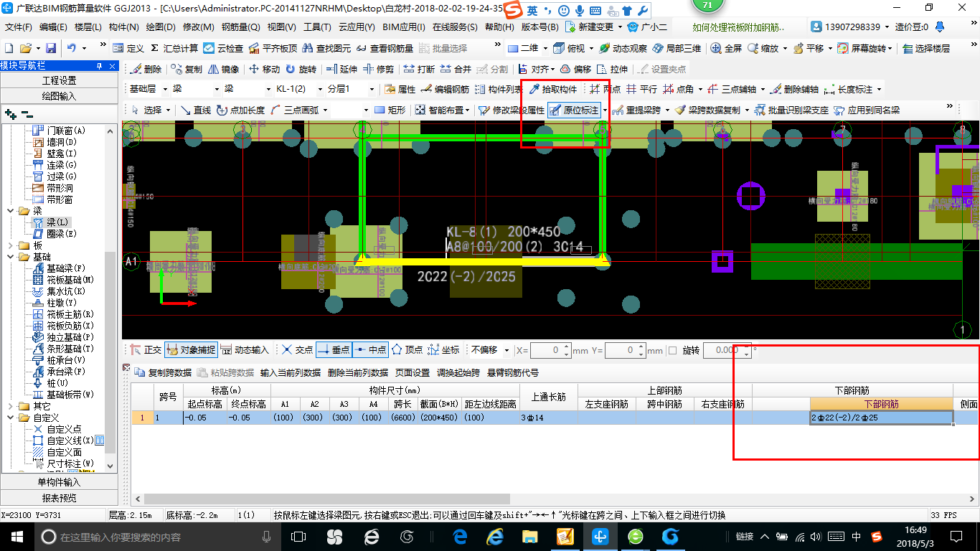Viewport: 980px width, 551px height.
Task: Select the 打断 break tool
Action: pos(419,70)
